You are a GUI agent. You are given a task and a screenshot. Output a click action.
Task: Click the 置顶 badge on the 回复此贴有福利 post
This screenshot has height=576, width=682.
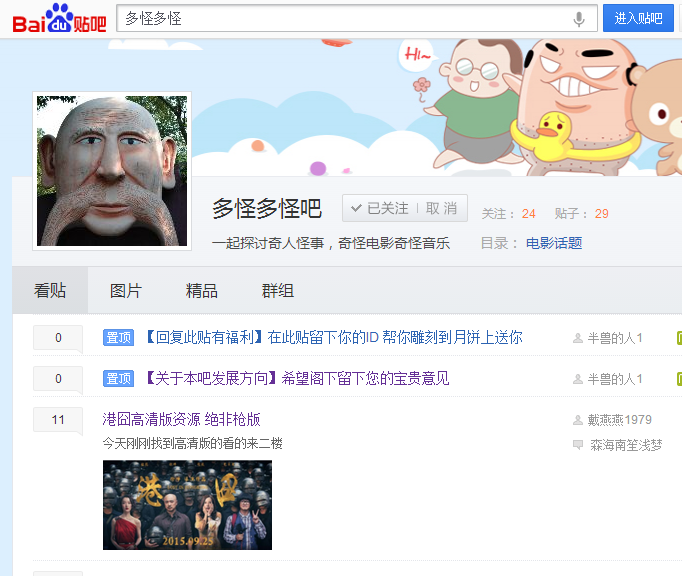tap(118, 338)
